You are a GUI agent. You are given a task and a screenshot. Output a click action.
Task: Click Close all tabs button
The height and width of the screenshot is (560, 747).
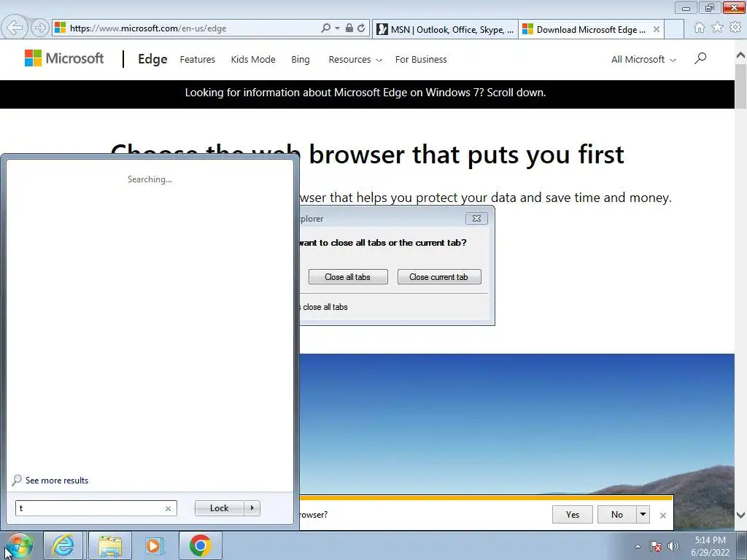pyautogui.click(x=348, y=276)
